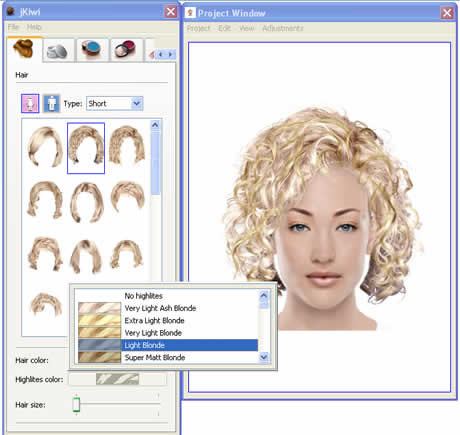Click the jKiwi title bar app icon
Viewport: 460px width, 435px height.
pyautogui.click(x=11, y=12)
